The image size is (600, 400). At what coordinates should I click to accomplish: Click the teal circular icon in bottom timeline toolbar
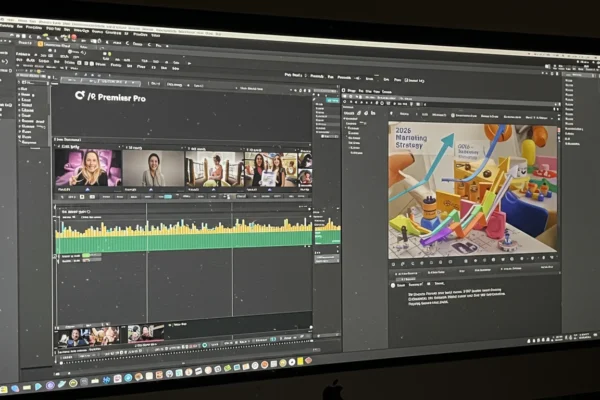coord(205,345)
